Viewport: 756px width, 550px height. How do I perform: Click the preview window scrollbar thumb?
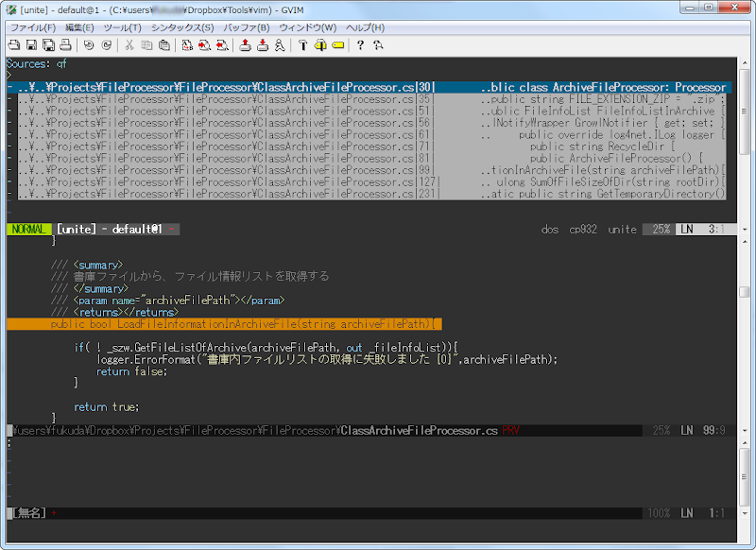[x=745, y=292]
